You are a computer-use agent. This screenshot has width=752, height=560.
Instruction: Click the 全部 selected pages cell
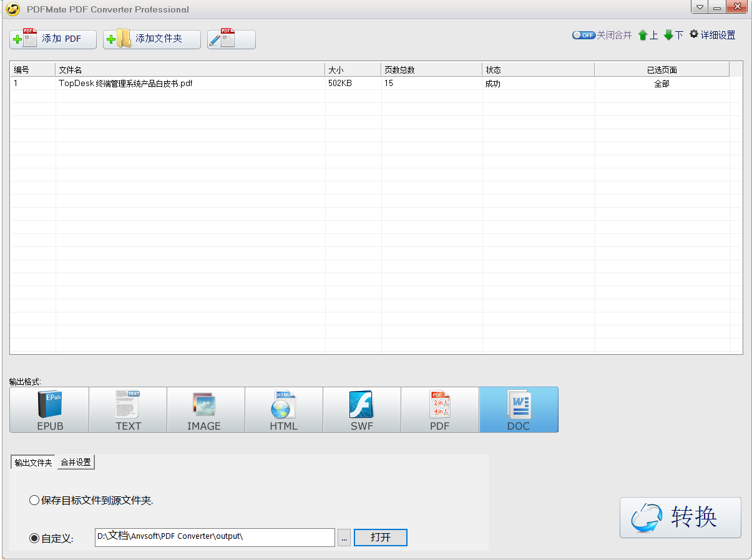pos(662,83)
